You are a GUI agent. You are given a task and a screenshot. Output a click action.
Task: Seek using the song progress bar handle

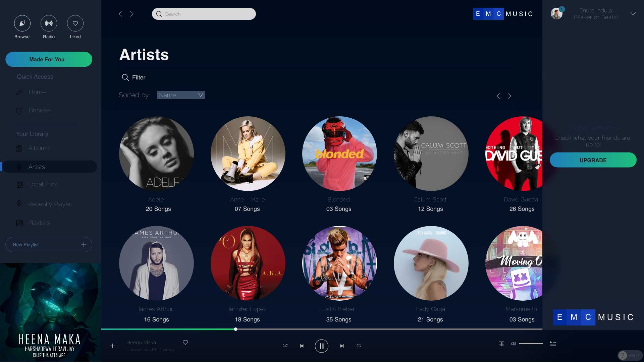pyautogui.click(x=236, y=329)
